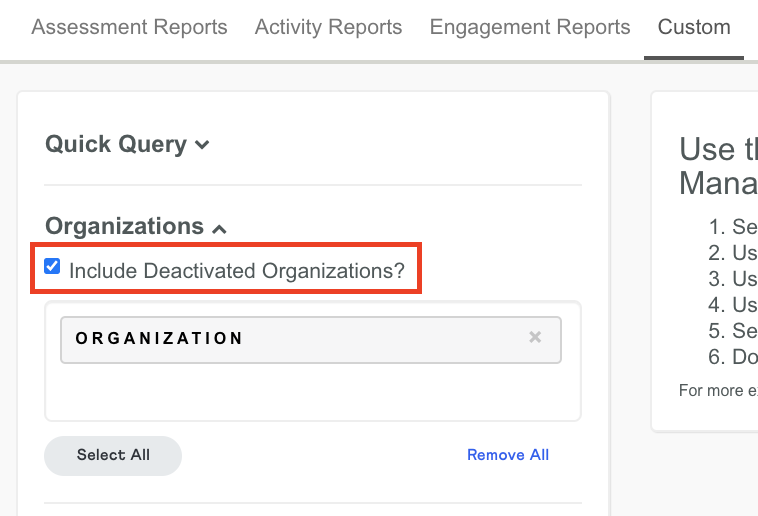Click the "Include Deactivated Organizations?" label text

(x=236, y=270)
